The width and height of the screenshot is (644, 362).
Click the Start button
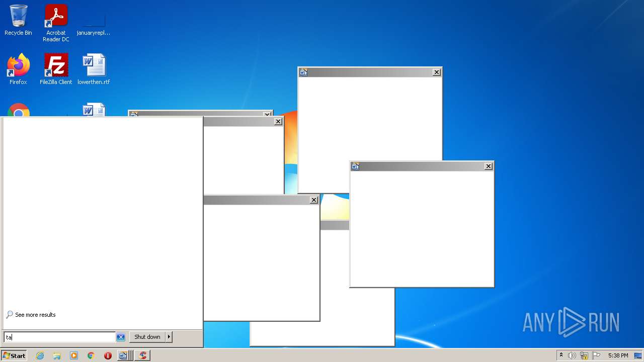click(14, 355)
